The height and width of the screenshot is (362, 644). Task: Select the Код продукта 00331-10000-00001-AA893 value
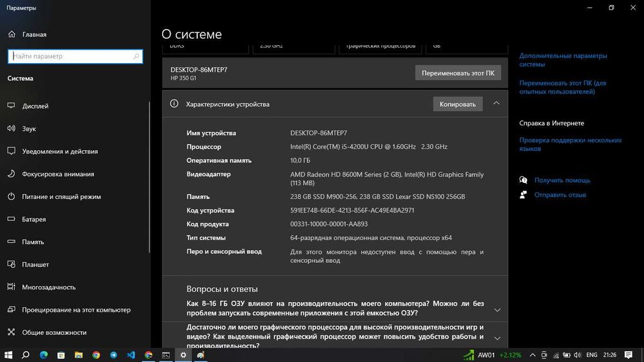click(x=328, y=224)
